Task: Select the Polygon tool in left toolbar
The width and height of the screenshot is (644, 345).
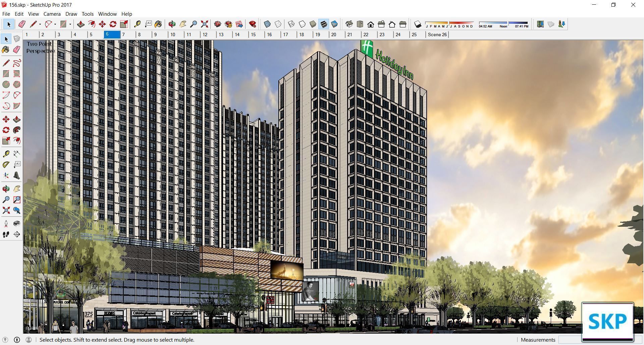Action: click(x=17, y=84)
